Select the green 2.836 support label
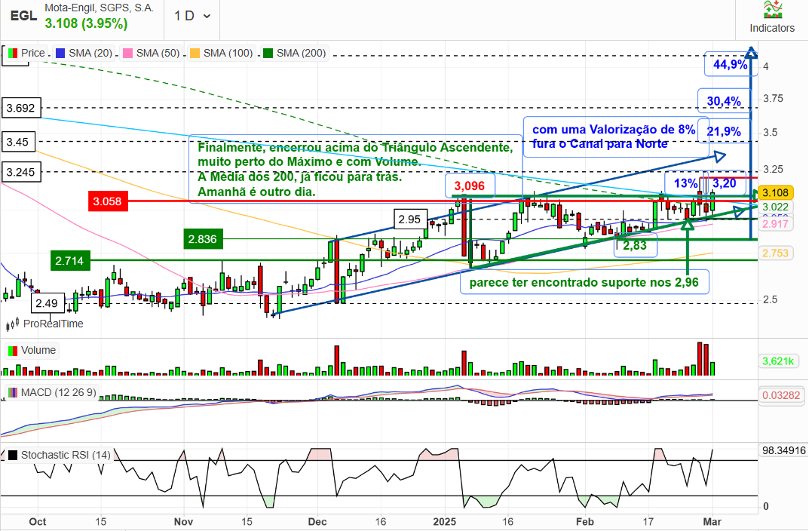Screen dimensions: 812x531 click(x=203, y=239)
